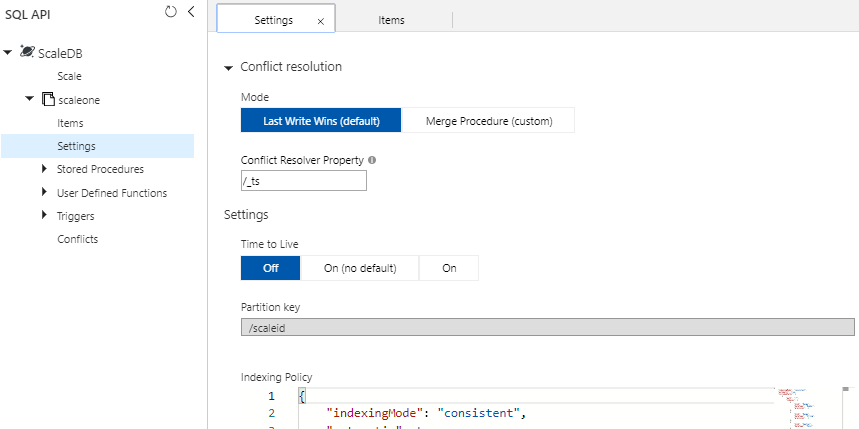Set Time to Live to Off
This screenshot has height=429, width=859.
[x=270, y=268]
